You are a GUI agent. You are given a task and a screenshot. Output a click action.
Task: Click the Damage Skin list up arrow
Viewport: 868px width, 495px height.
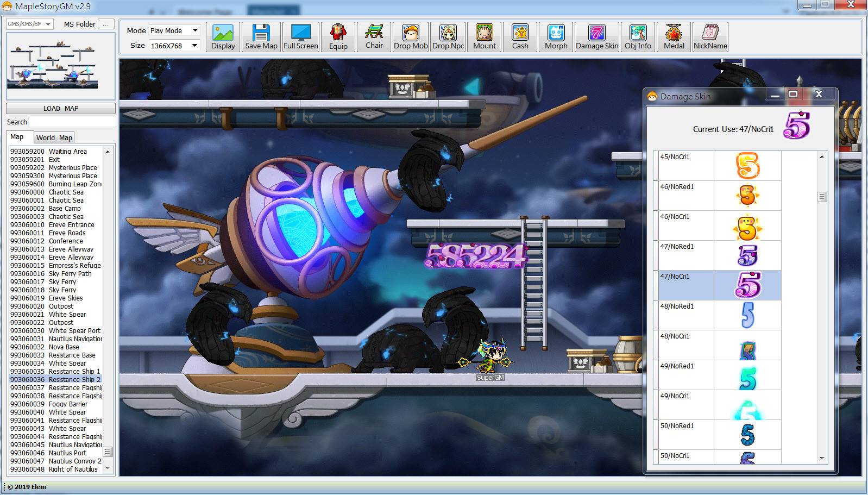(x=822, y=156)
